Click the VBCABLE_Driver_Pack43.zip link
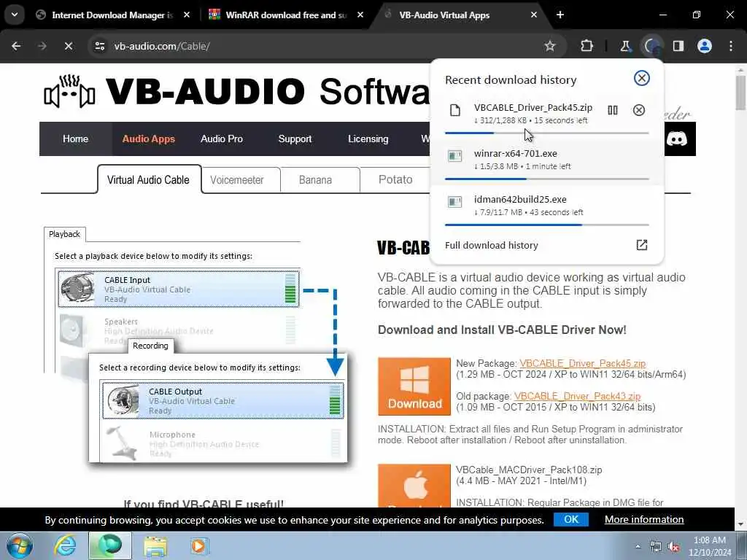 tap(578, 396)
